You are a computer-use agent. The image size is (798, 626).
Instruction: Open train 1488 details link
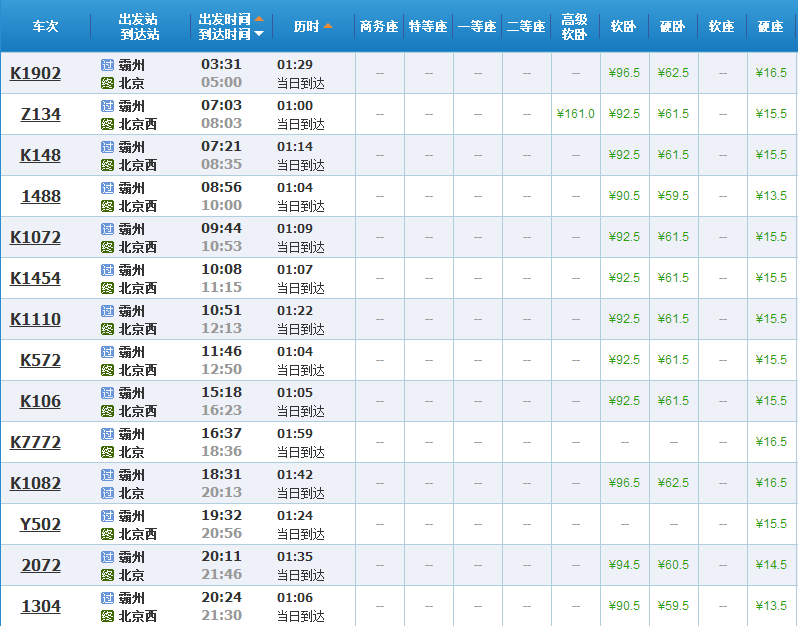(x=41, y=196)
